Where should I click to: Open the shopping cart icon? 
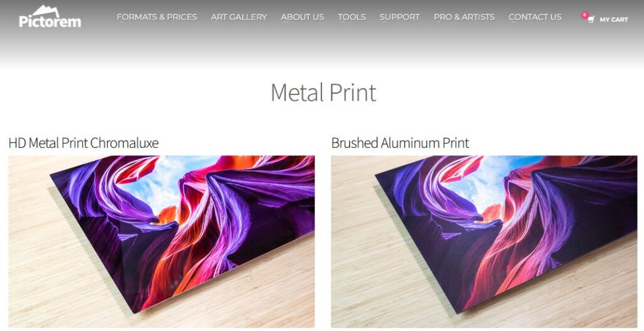(591, 20)
